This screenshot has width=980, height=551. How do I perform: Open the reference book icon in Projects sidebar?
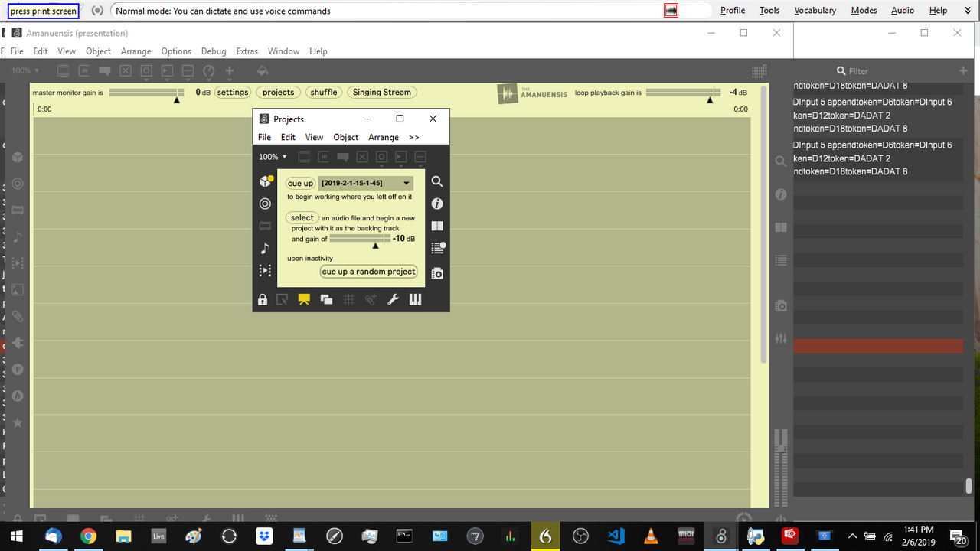tap(437, 227)
